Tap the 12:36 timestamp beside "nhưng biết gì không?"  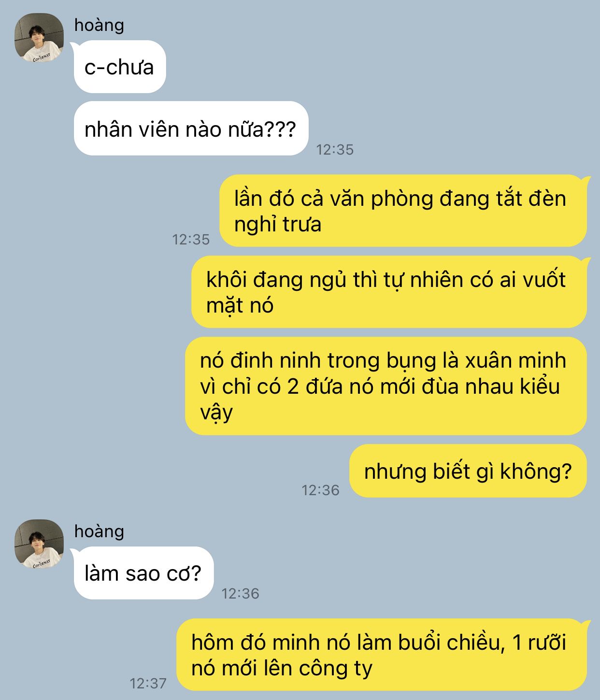tap(320, 490)
